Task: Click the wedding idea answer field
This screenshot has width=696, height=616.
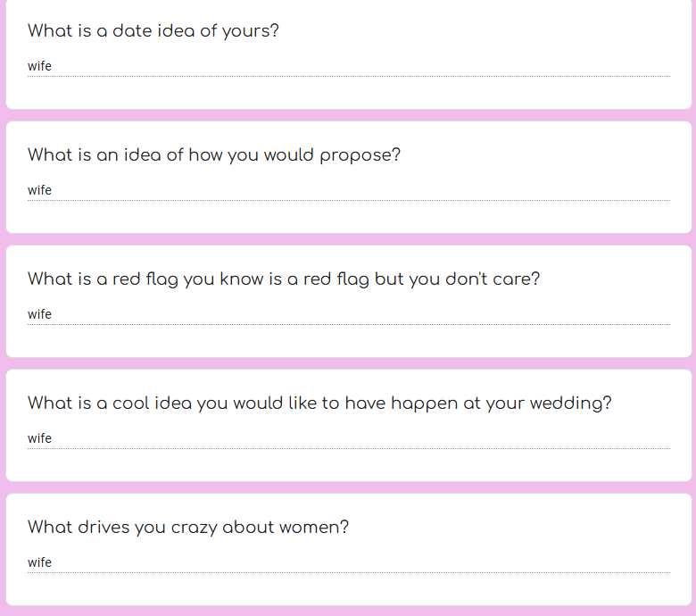Action: [348, 438]
